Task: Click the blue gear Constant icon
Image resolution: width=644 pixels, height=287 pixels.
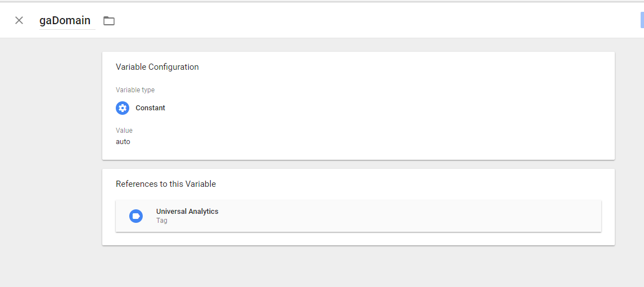Action: click(x=123, y=107)
